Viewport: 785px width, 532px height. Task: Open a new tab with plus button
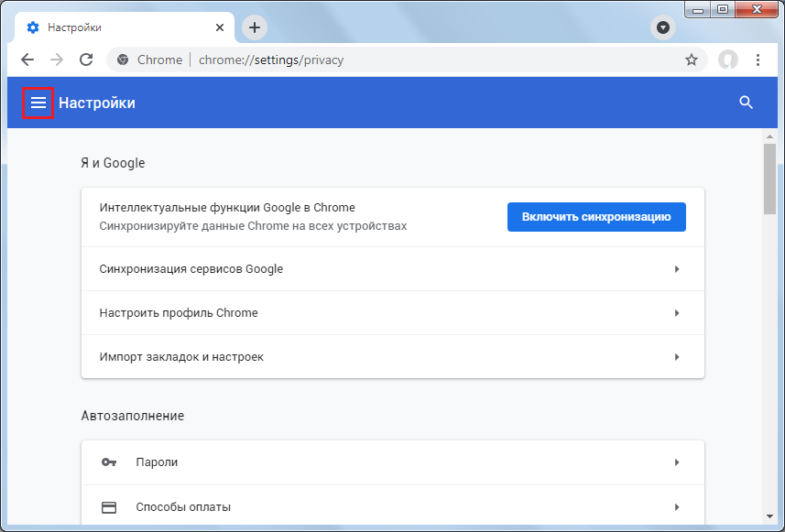tap(255, 27)
